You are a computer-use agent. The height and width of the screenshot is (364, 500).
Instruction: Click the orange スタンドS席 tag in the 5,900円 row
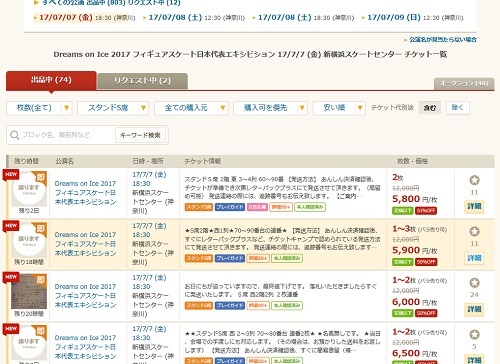coord(199,258)
